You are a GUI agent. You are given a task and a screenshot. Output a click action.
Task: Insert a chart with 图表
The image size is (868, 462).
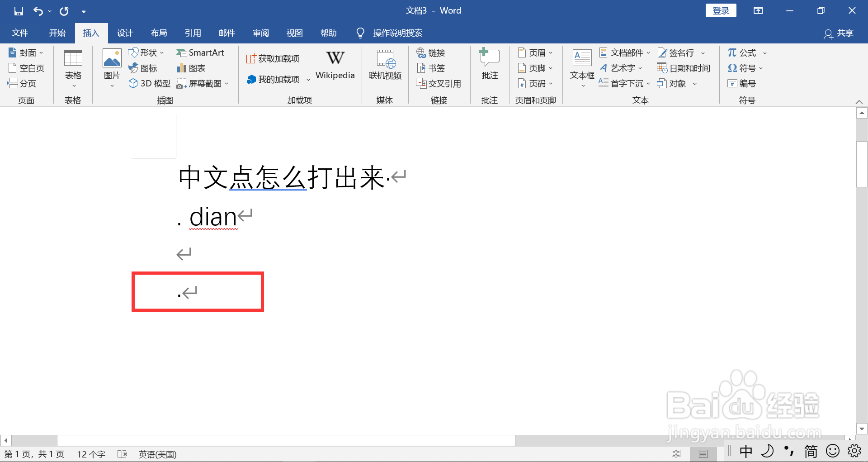click(191, 68)
